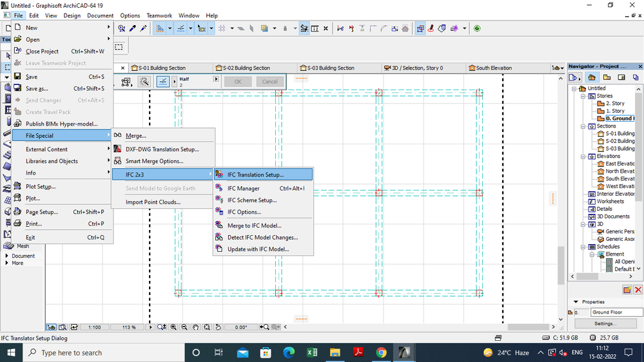Click Import Point Clouds
Viewport: 644px width, 362px height.
[163, 202]
